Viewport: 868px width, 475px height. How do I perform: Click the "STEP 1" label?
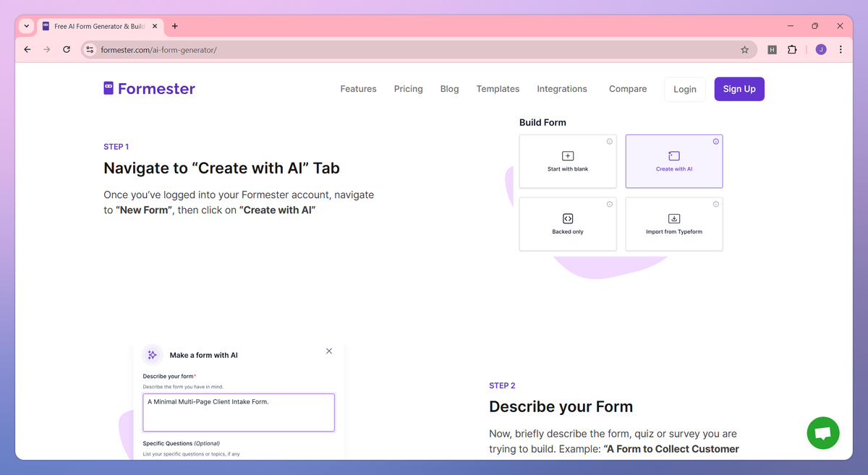[x=116, y=147]
